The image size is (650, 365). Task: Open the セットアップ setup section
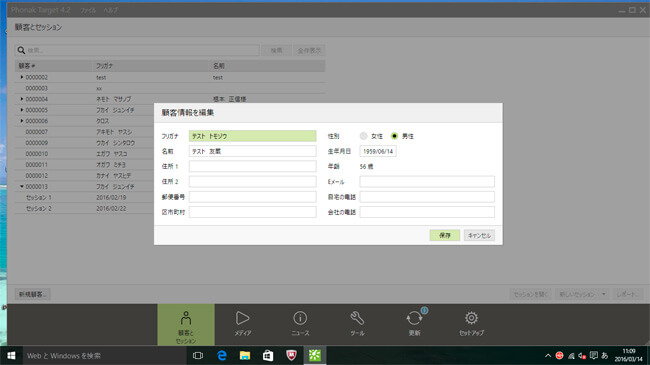(471, 325)
